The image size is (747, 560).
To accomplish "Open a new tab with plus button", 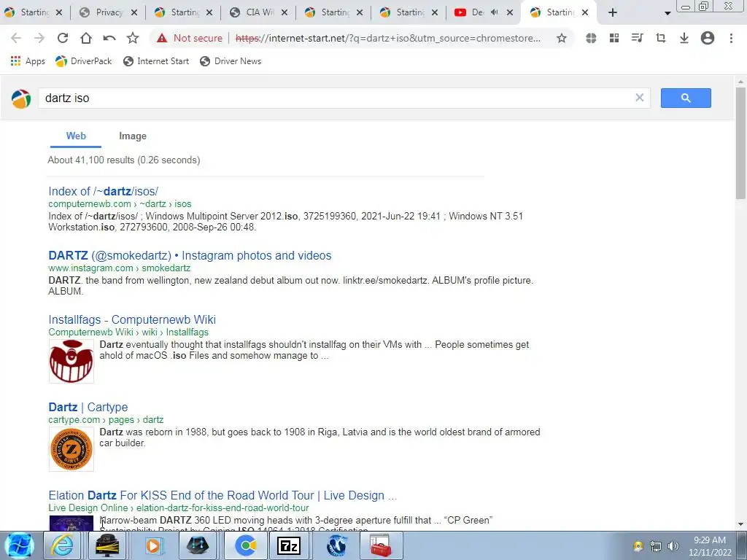I will 613,13.
